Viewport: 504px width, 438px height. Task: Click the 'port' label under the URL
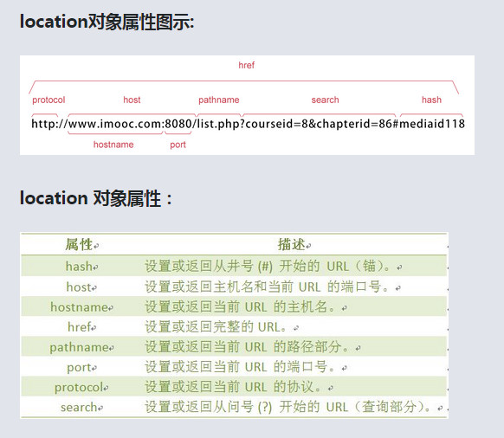coord(178,145)
